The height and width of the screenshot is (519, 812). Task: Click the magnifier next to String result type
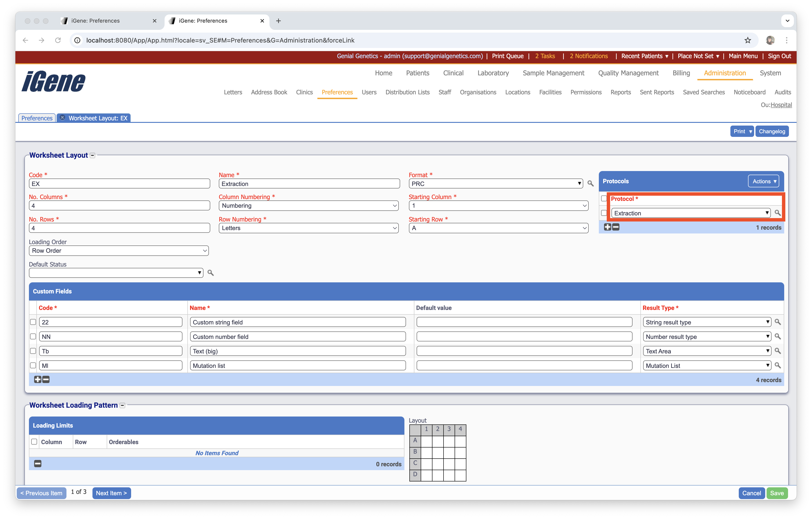pos(778,321)
